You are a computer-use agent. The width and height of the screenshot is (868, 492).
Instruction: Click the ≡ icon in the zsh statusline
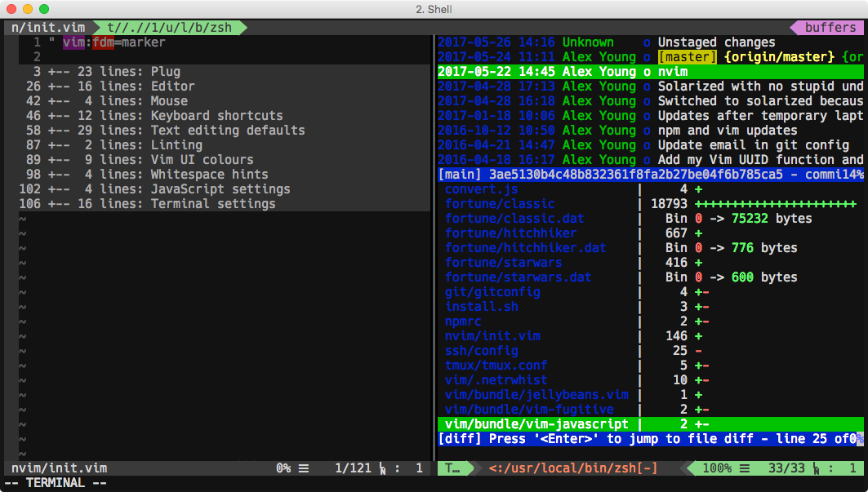click(x=743, y=468)
